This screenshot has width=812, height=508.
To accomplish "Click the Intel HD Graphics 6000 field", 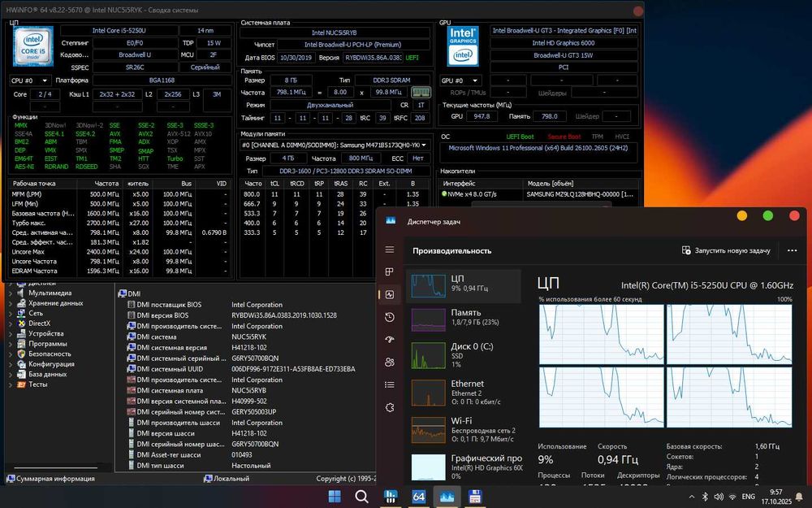I will (564, 43).
